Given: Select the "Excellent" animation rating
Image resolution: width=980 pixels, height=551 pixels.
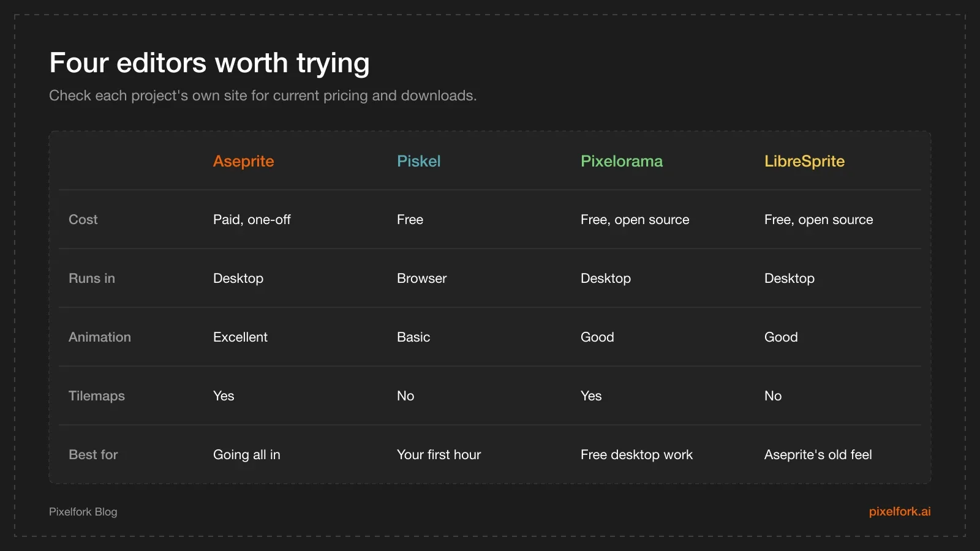Looking at the screenshot, I should [x=241, y=337].
